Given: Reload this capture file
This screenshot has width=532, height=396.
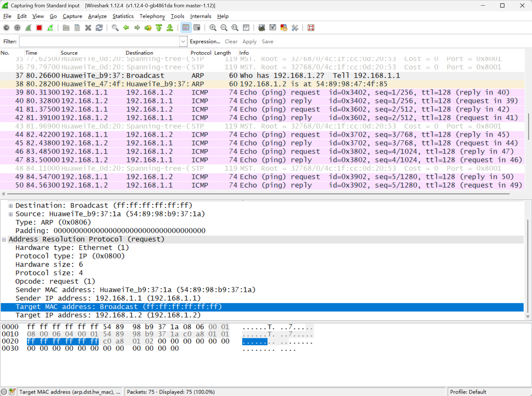Looking at the screenshot, I should [x=99, y=28].
